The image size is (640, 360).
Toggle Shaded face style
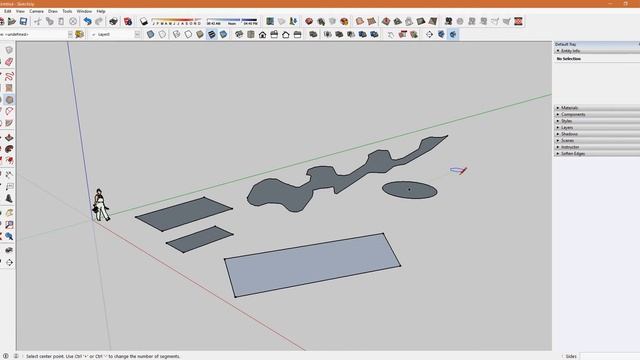(x=200, y=34)
